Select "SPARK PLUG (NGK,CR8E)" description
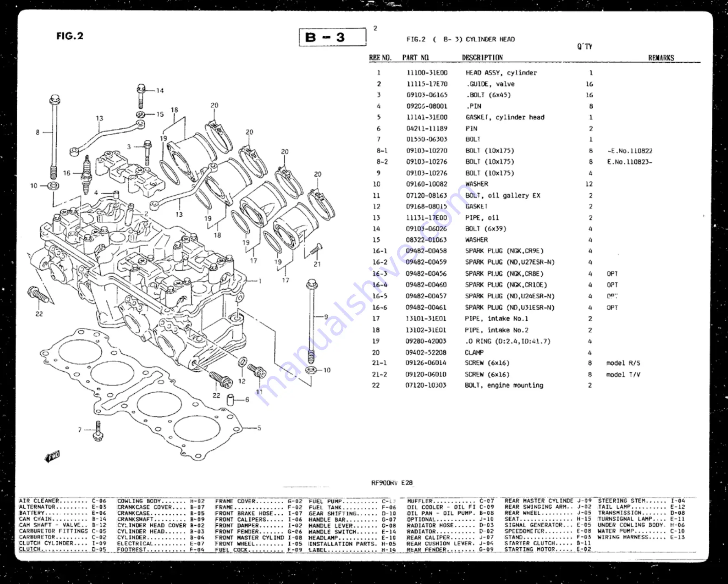The width and height of the screenshot is (728, 584). click(504, 274)
